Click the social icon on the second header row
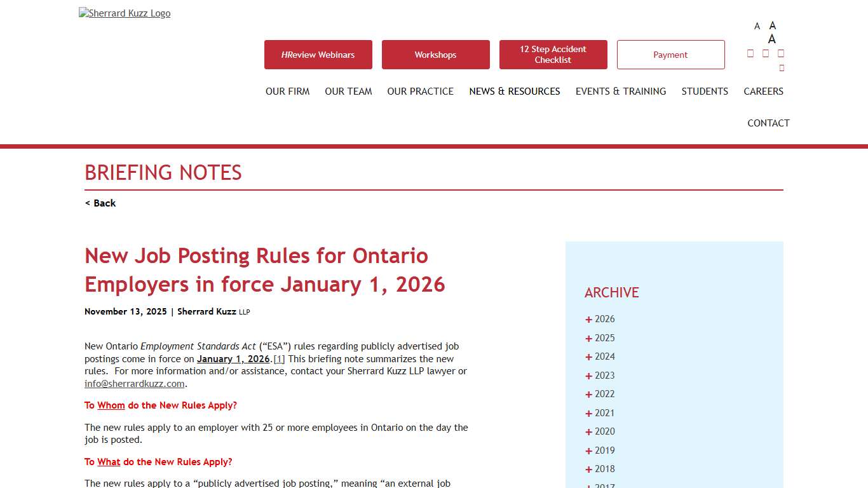The width and height of the screenshot is (868, 488). click(781, 67)
